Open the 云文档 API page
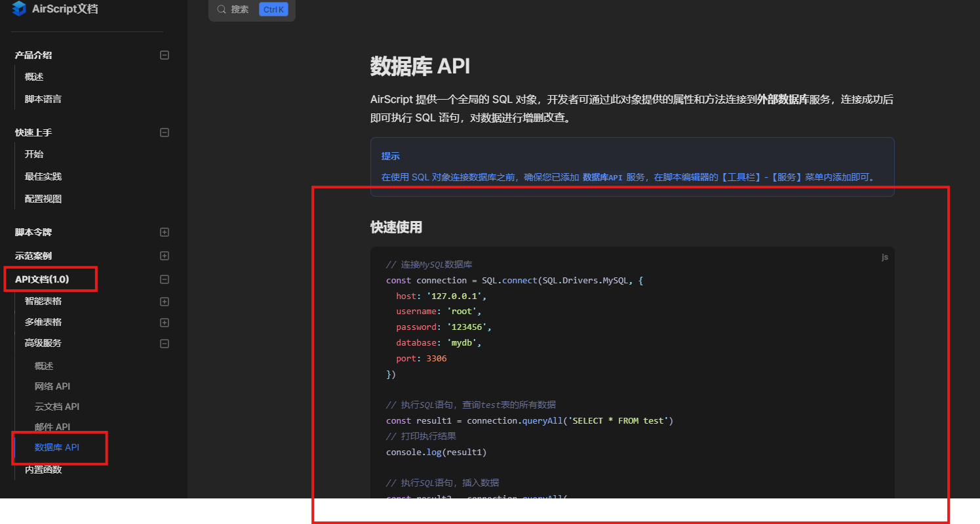Screen dimensions: 980x524 click(x=57, y=407)
